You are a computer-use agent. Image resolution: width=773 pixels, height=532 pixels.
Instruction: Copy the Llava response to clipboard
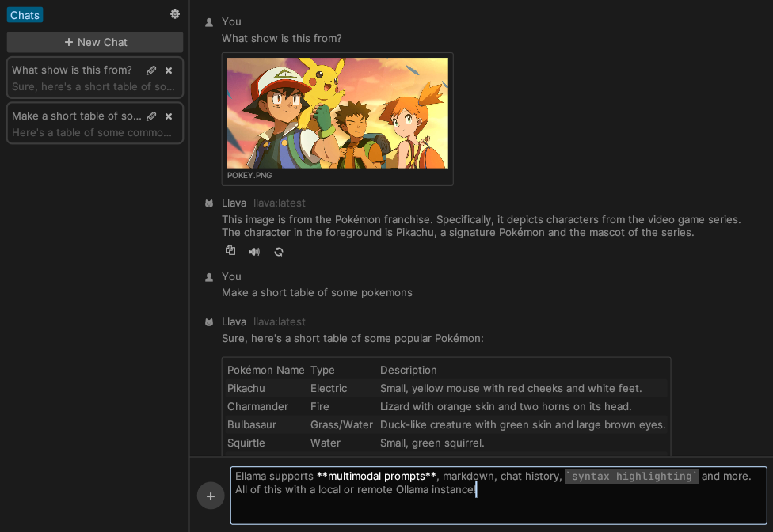click(x=230, y=250)
